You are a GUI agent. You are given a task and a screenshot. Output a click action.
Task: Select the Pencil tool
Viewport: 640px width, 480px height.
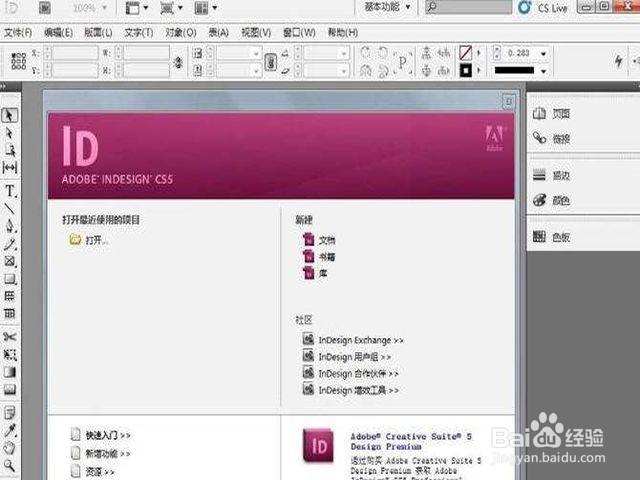tap(10, 244)
